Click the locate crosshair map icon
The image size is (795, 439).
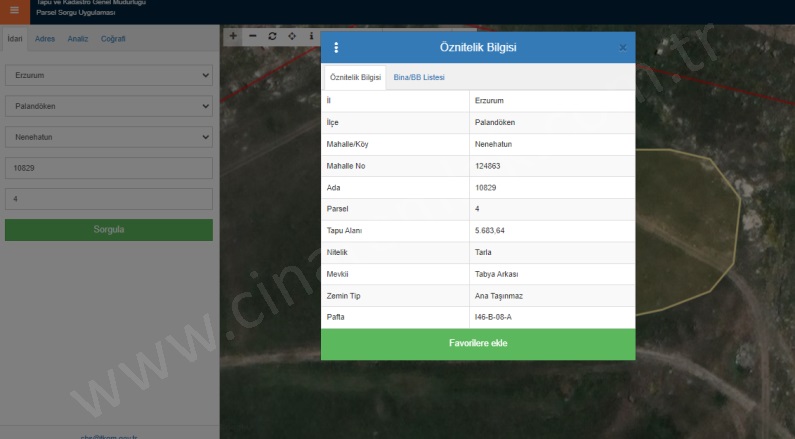click(x=292, y=36)
